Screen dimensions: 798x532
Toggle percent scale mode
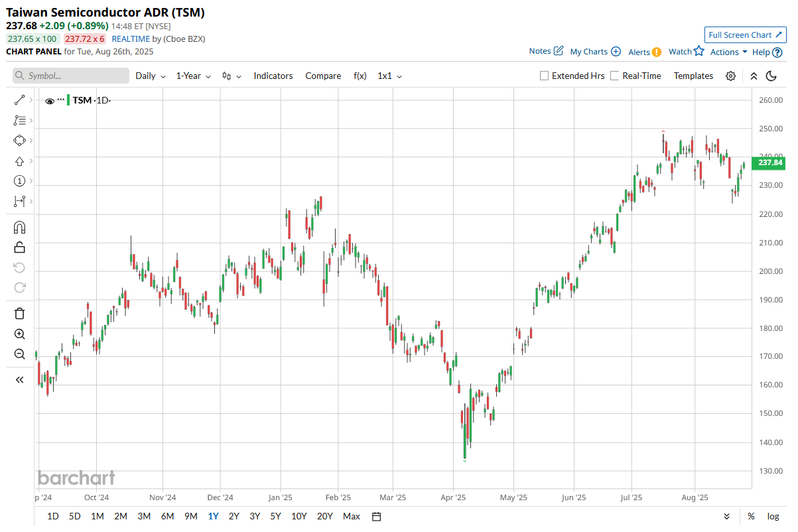[751, 516]
